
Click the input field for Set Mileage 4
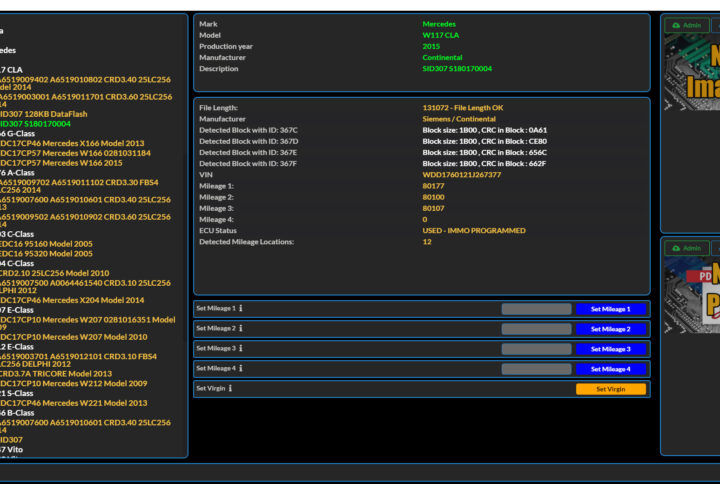pyautogui.click(x=536, y=369)
